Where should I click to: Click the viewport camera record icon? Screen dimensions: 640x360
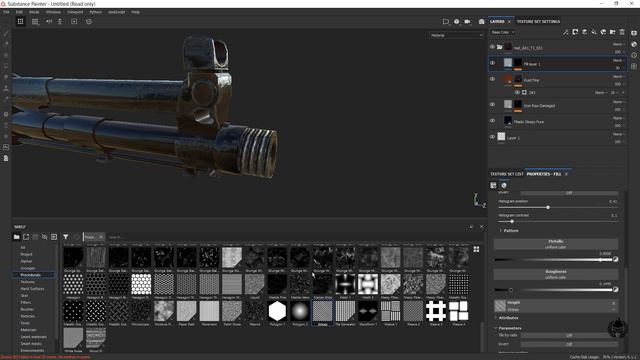(x=467, y=22)
